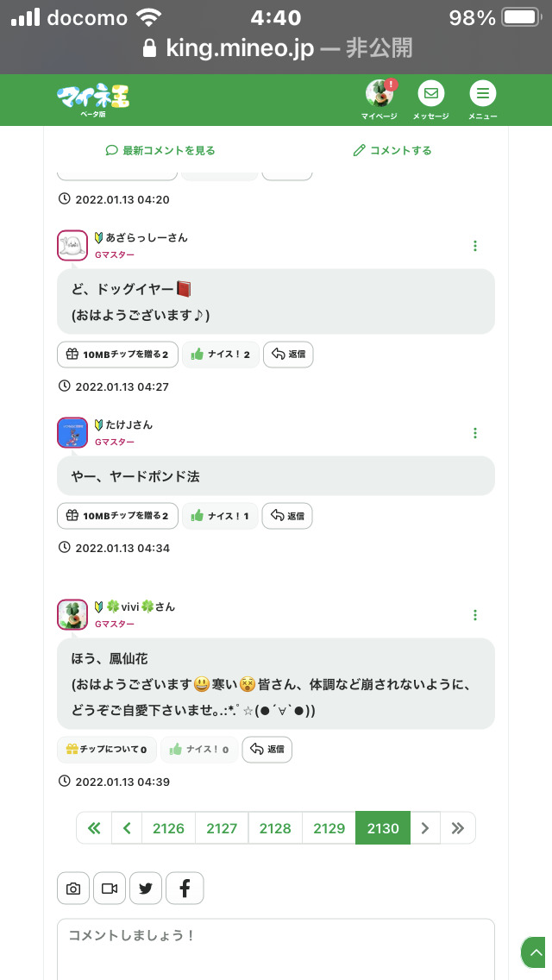Expand options menu for たけJ's comment
This screenshot has height=980, width=552.
pyautogui.click(x=475, y=433)
